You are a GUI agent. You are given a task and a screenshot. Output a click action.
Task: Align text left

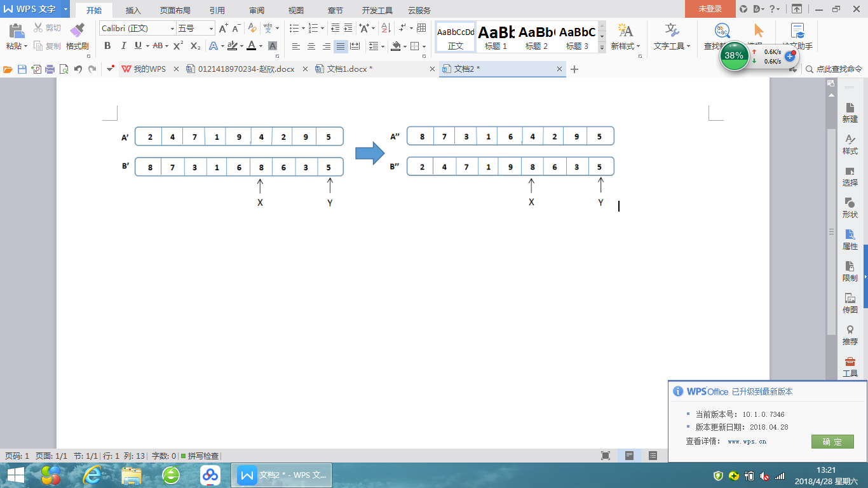295,46
